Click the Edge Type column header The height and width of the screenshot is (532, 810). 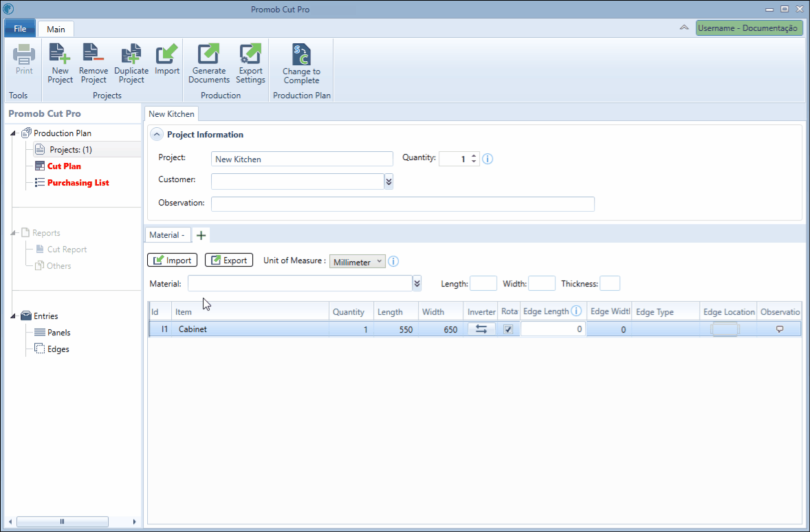coord(666,311)
